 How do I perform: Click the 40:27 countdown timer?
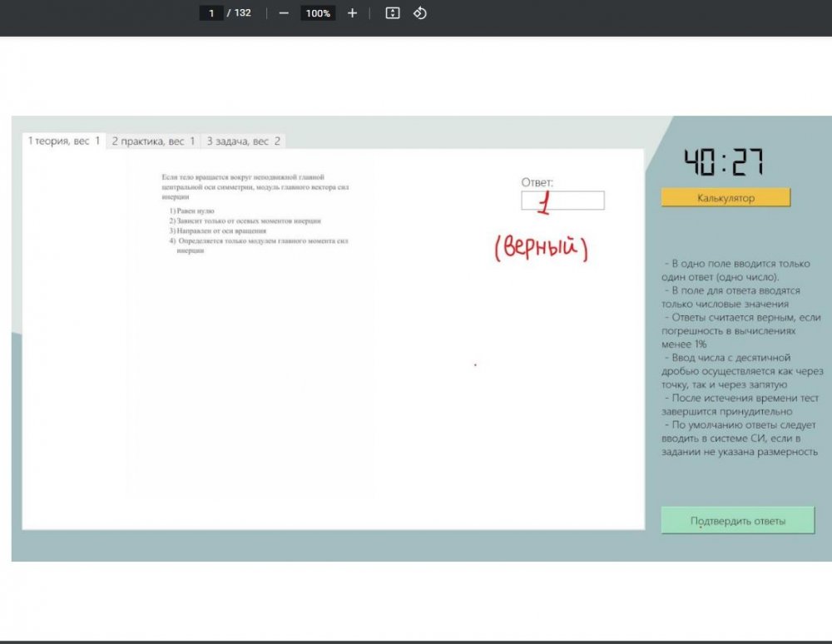click(x=723, y=163)
